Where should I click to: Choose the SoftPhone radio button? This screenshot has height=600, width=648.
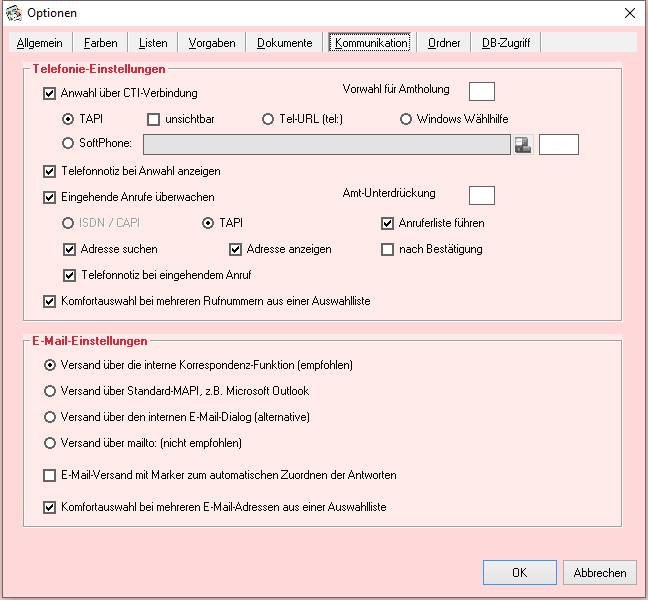pyautogui.click(x=68, y=143)
